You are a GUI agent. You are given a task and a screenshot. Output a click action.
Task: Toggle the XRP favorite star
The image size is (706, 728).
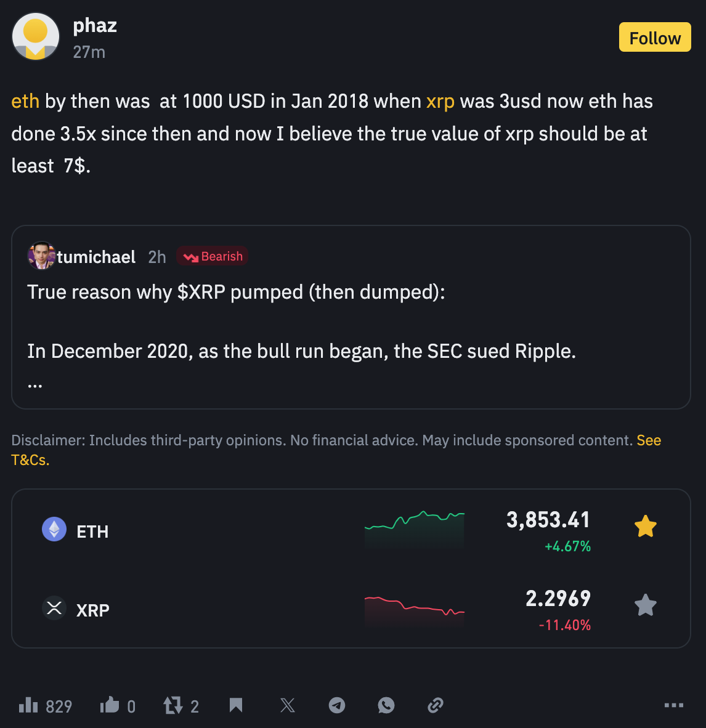pyautogui.click(x=645, y=605)
